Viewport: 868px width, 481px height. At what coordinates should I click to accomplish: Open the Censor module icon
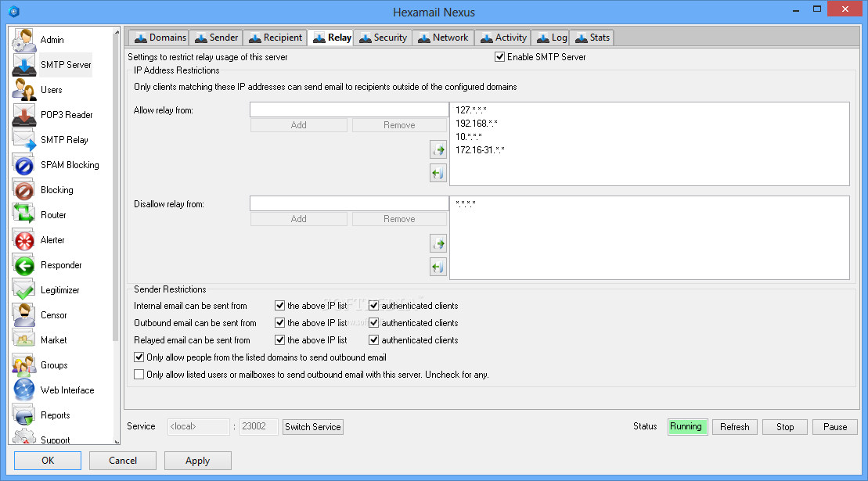click(x=23, y=315)
